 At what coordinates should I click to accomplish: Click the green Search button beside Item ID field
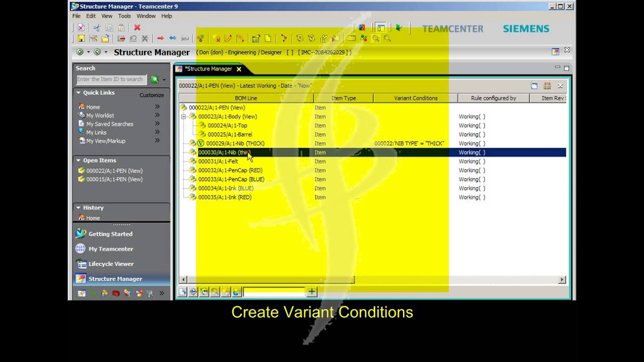155,79
